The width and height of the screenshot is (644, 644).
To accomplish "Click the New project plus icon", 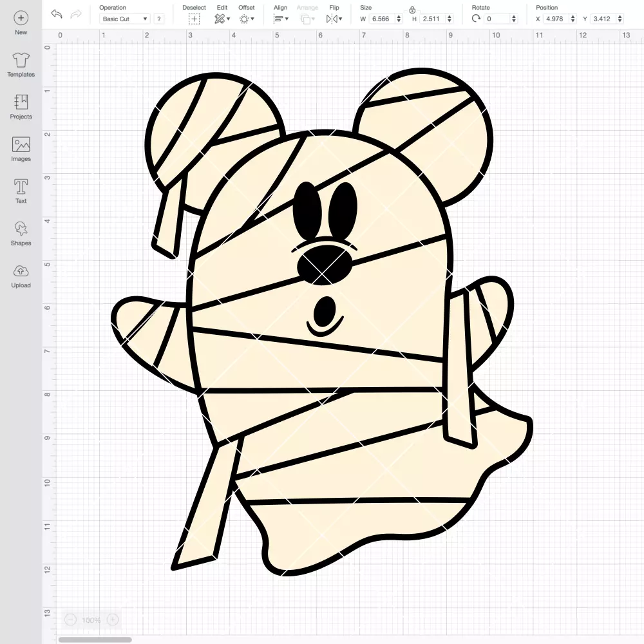I will pos(21,18).
